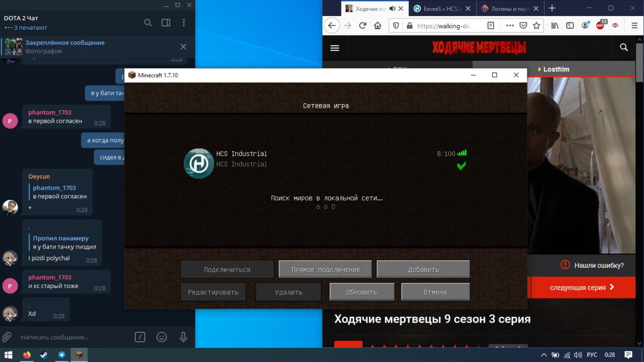Mute audio on Ходячие мертвецы tab
The width and height of the screenshot is (644, 362).
click(392, 9)
